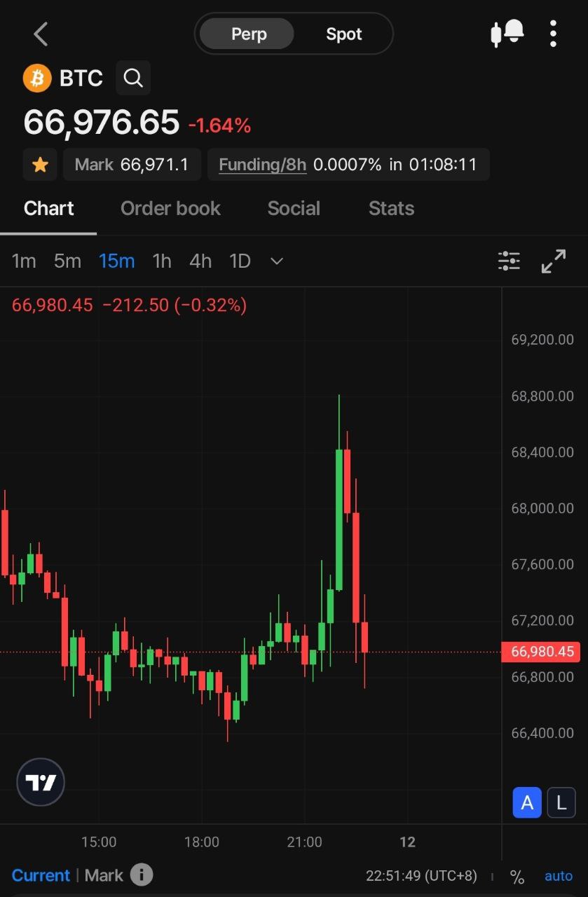Open timezone setting showing UTC+8
This screenshot has height=897, width=588.
coord(421,876)
